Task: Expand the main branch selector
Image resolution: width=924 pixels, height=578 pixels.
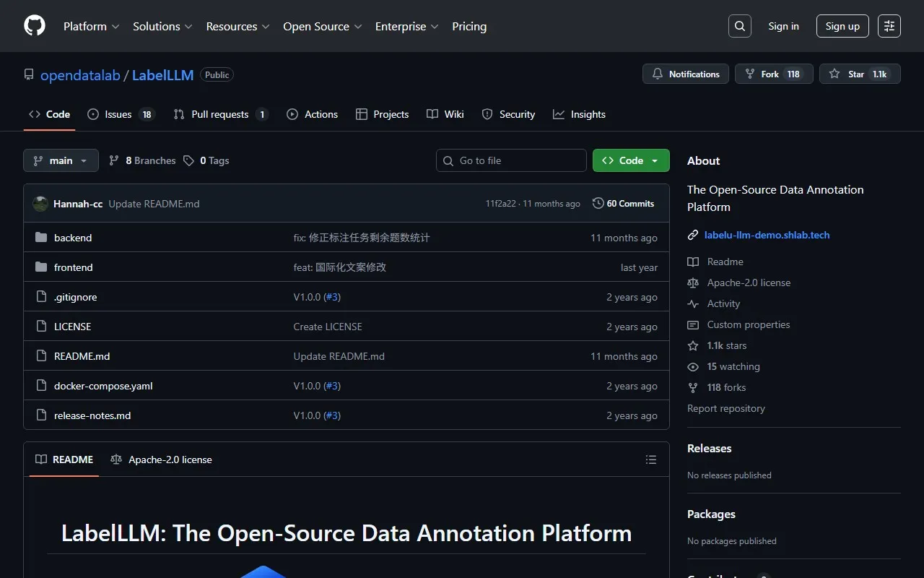Action: click(x=61, y=160)
